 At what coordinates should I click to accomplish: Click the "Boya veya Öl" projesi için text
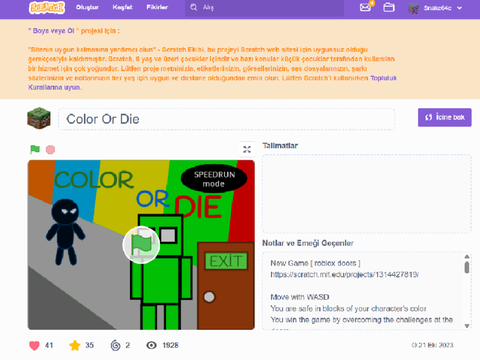74,31
